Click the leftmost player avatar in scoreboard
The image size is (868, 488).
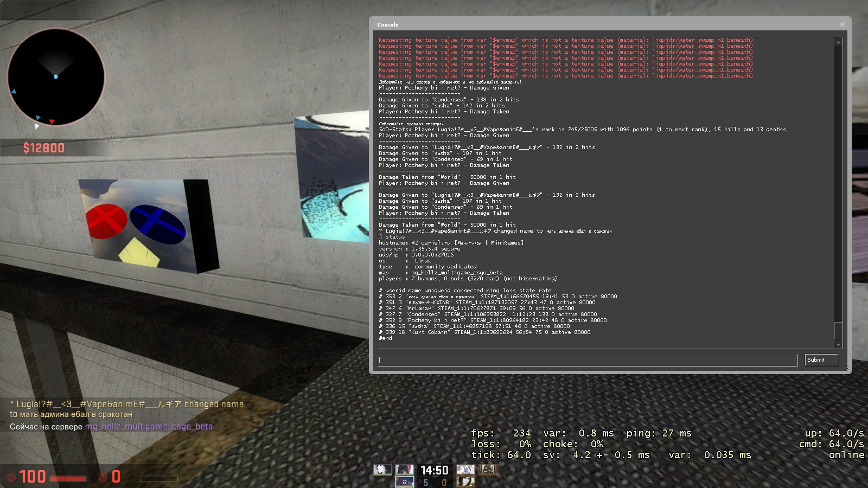pos(382,470)
